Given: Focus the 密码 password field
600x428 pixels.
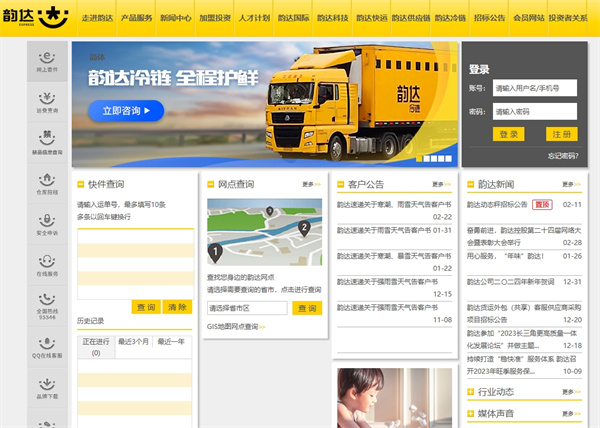Looking at the screenshot, I should 535,111.
